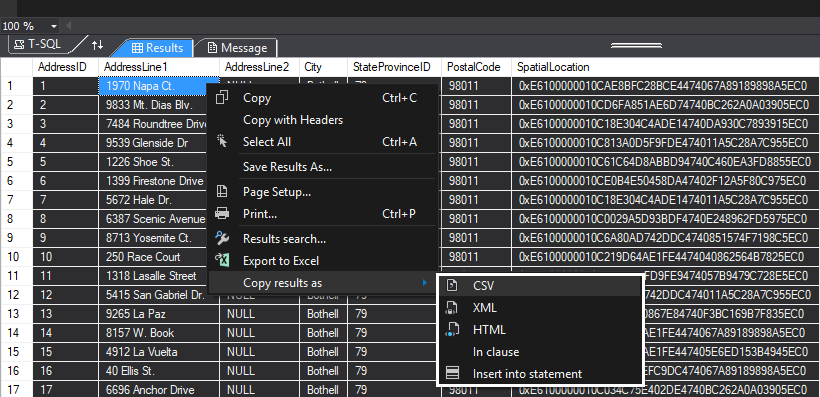Click the HTML file icon in submenu

pyautogui.click(x=452, y=330)
